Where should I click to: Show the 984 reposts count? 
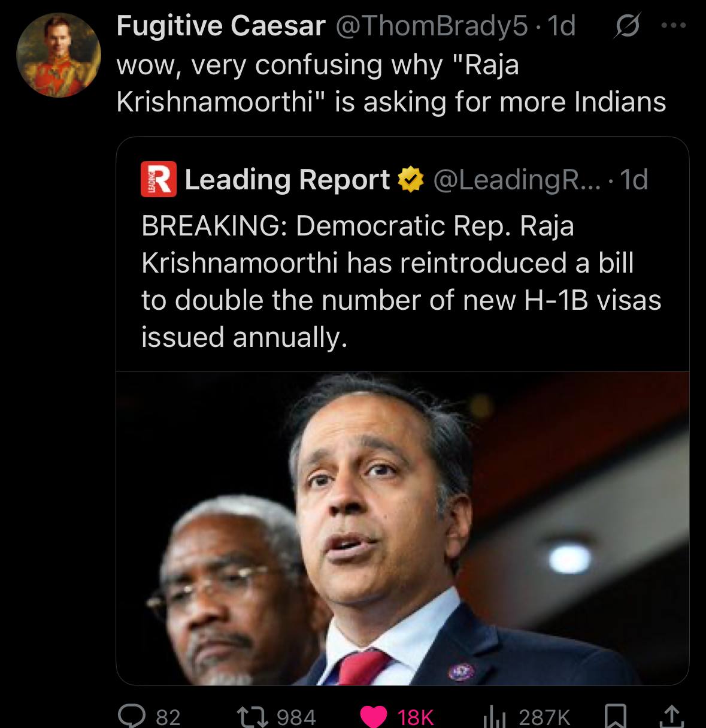(296, 717)
